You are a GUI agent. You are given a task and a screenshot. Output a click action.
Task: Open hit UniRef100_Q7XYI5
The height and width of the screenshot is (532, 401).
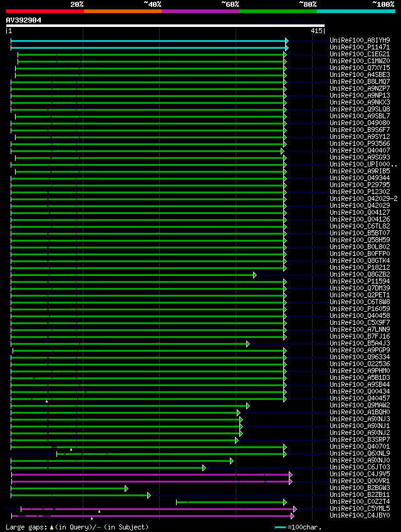[x=360, y=68]
